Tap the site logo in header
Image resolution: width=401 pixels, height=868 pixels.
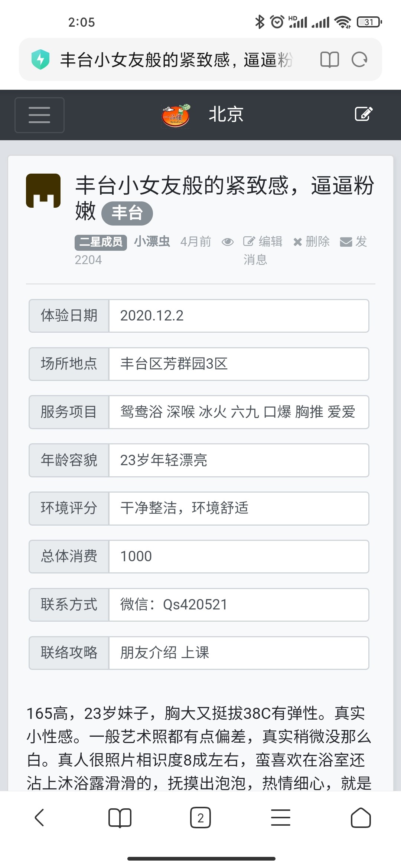coord(176,115)
